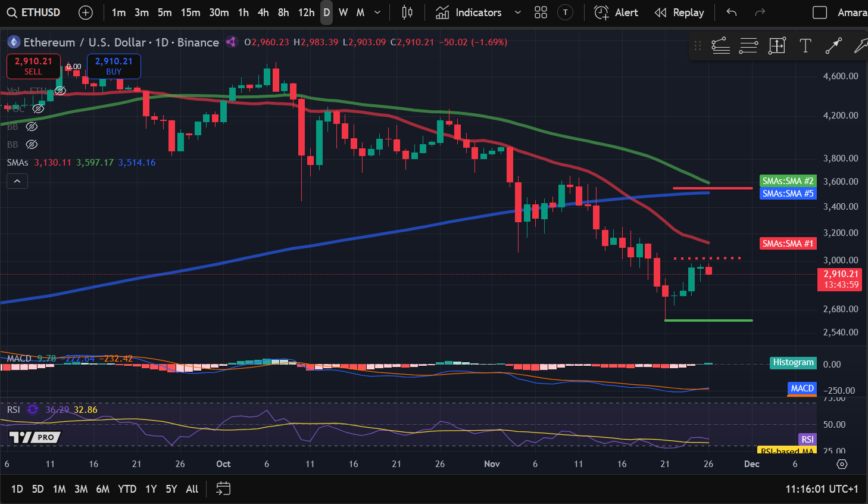Image resolution: width=868 pixels, height=504 pixels.
Task: Toggle visibility of the POC indicator
Action: pos(38,108)
